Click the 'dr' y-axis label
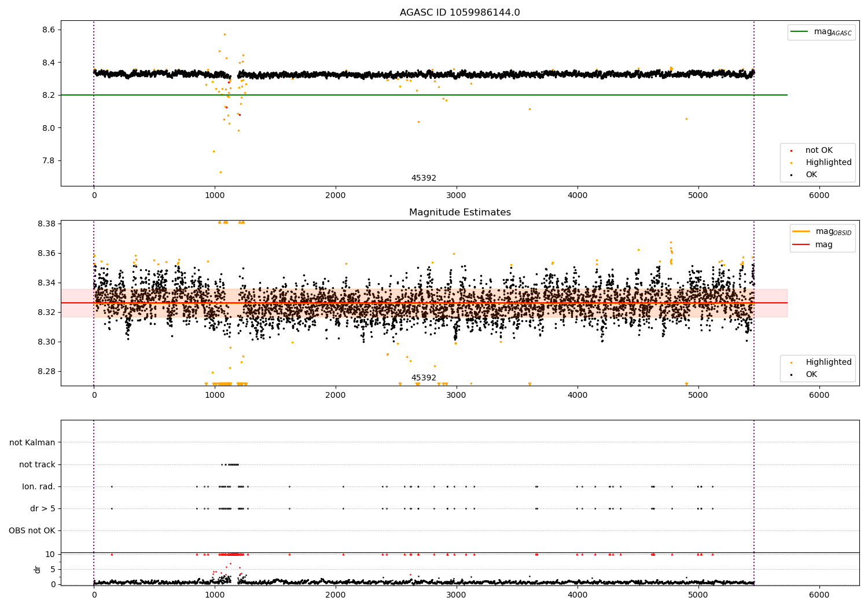This screenshot has width=868, height=608. coord(38,569)
